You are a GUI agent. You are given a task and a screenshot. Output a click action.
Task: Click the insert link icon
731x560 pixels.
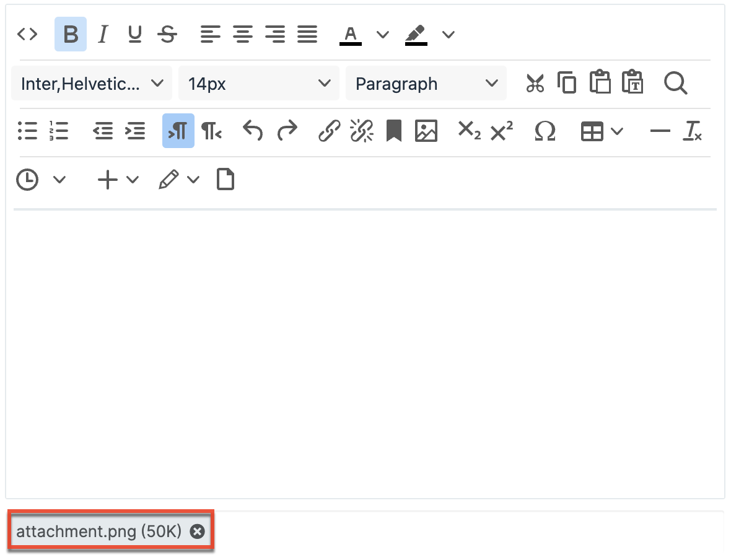[329, 131]
